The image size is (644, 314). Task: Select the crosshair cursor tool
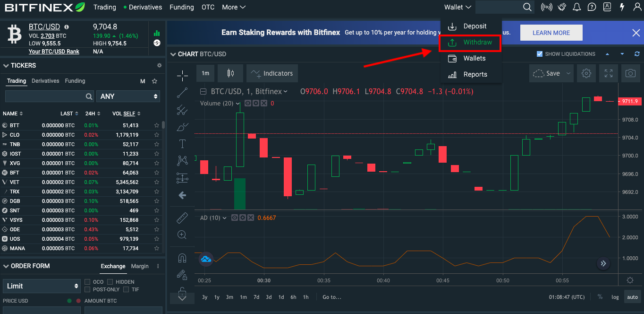click(182, 76)
